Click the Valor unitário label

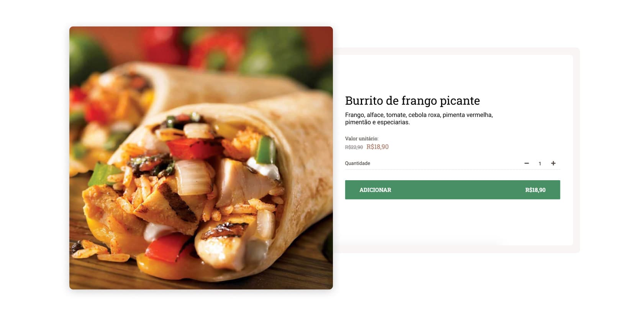click(362, 138)
